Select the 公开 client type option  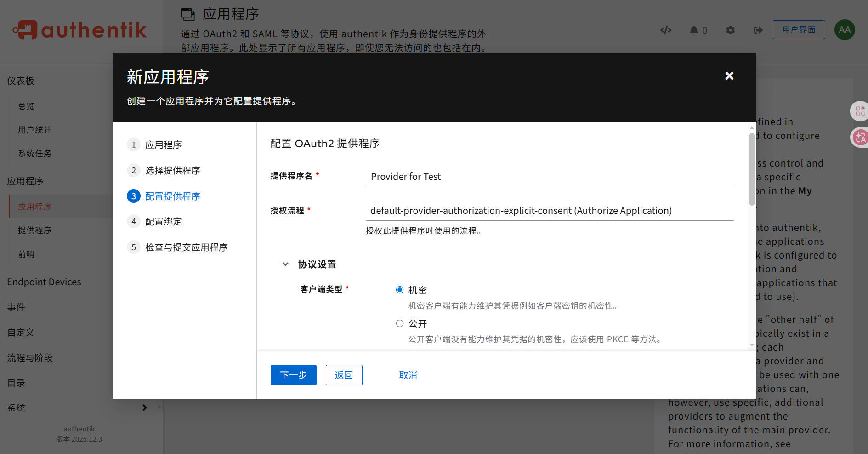coord(400,323)
